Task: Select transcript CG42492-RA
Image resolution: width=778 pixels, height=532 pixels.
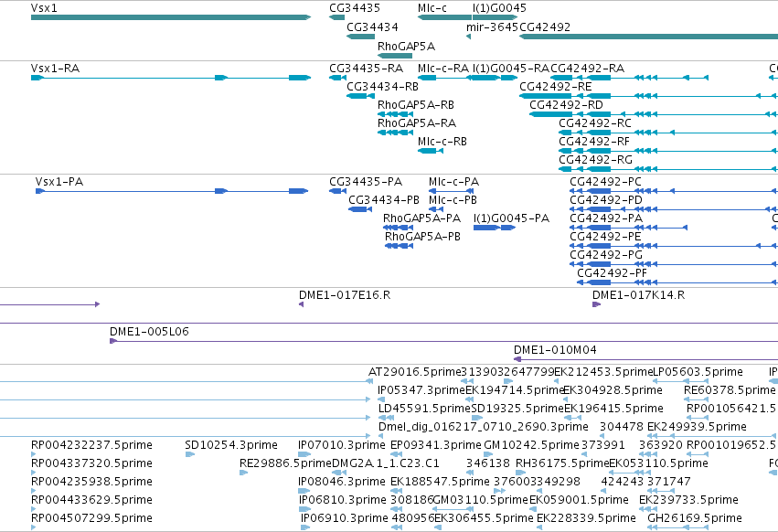Action: click(630, 78)
